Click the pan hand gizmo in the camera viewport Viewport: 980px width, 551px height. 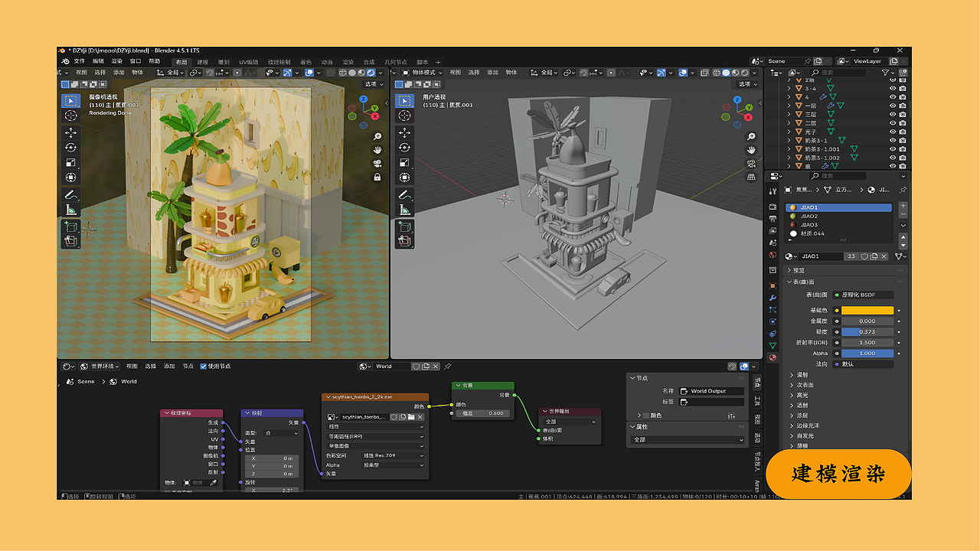click(377, 150)
